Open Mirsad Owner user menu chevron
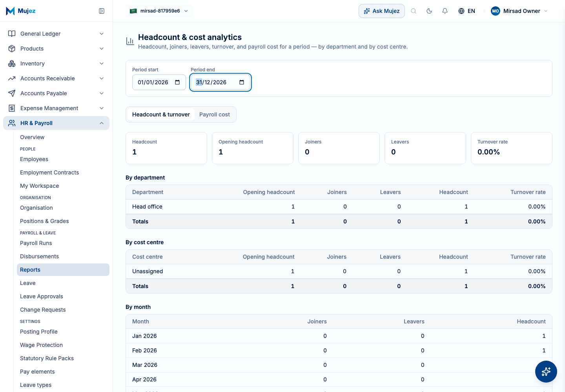 point(546,11)
